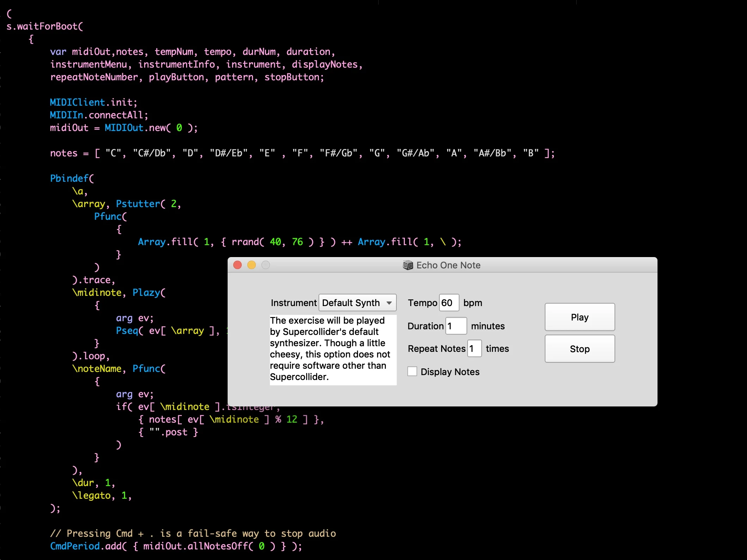This screenshot has width=747, height=560.
Task: Place cursor on MIDIClient.init line
Action: [93, 102]
